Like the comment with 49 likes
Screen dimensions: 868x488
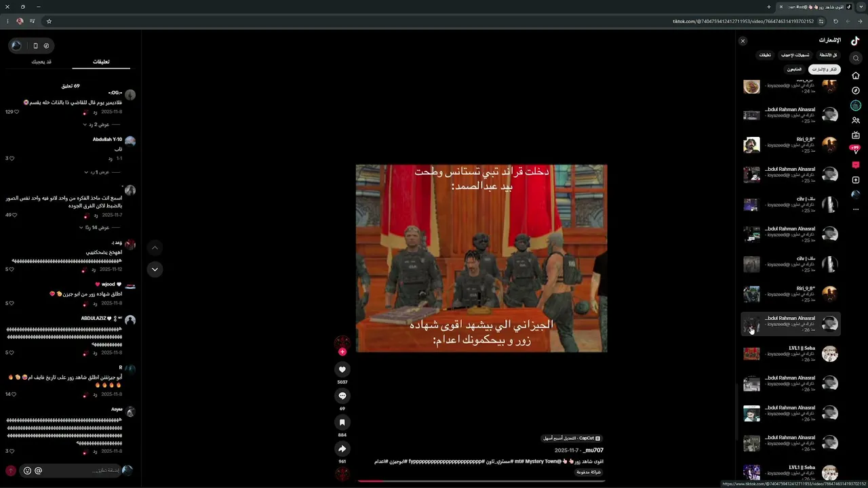pos(14,215)
